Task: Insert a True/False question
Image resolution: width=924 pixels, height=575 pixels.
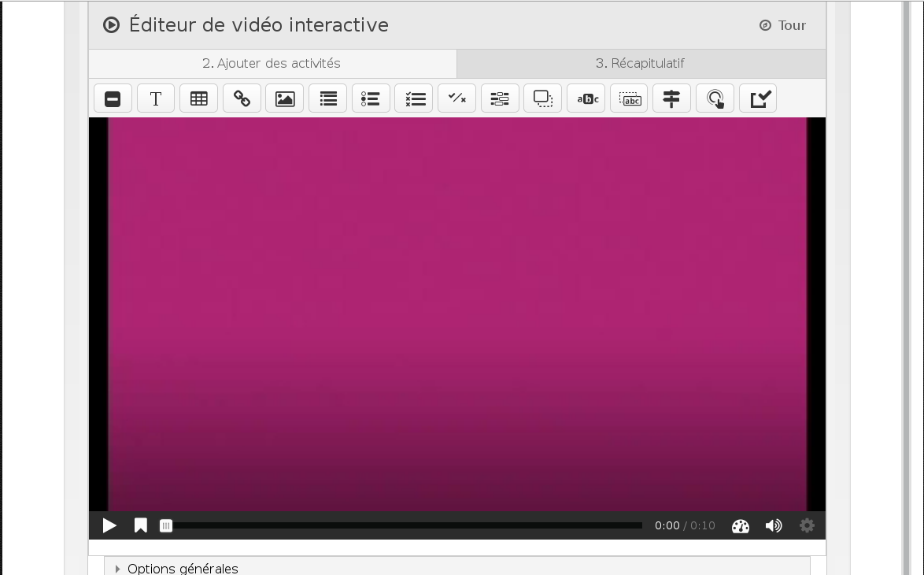Action: pyautogui.click(x=456, y=98)
